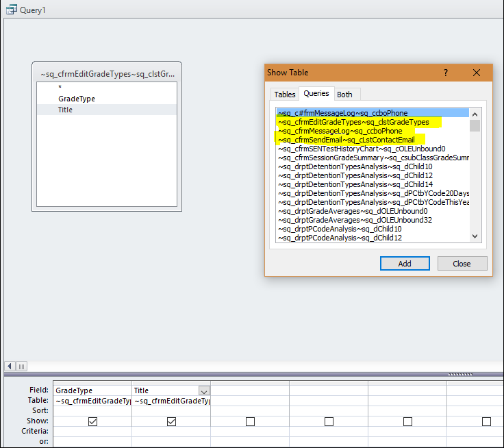The image size is (504, 448).
Task: Select ~sq_drptGradeAverages~sq_dOLEUnbound32 query
Action: click(x=373, y=220)
